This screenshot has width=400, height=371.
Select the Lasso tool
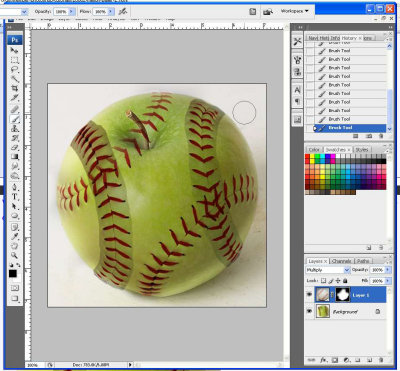coord(14,69)
